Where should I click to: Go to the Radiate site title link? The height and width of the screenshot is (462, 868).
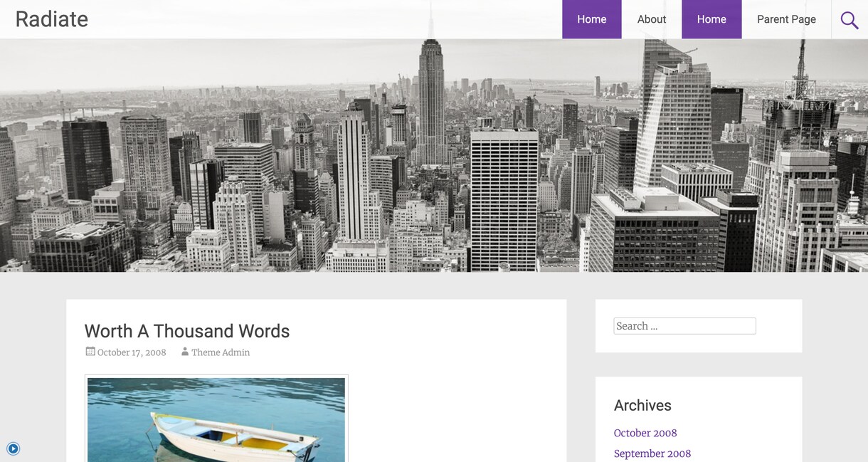click(52, 19)
